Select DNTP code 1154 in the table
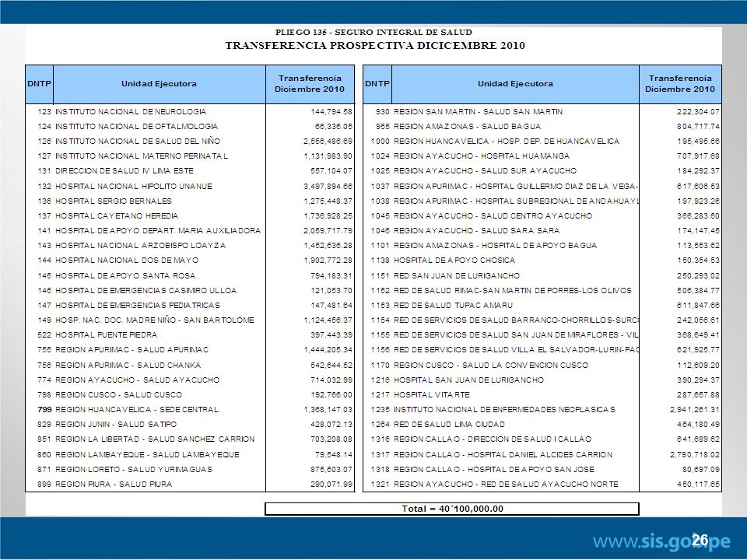The width and height of the screenshot is (747, 560). pyautogui.click(x=381, y=320)
